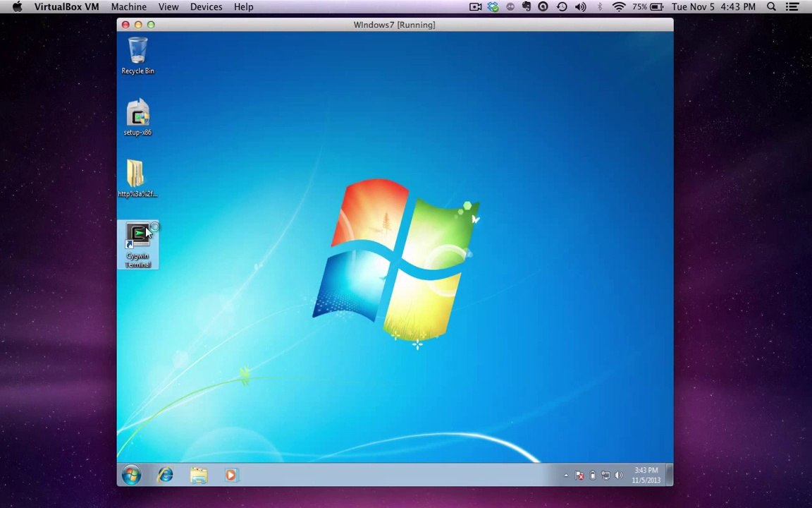The image size is (812, 508).
Task: Click the Safely Remove Hardware tray icon
Action: tap(592, 476)
